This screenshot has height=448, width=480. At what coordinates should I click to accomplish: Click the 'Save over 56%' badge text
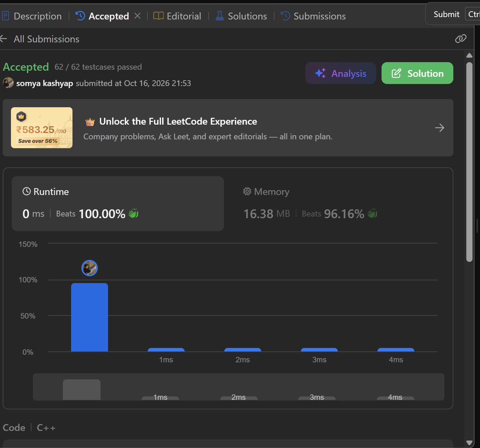click(x=38, y=141)
